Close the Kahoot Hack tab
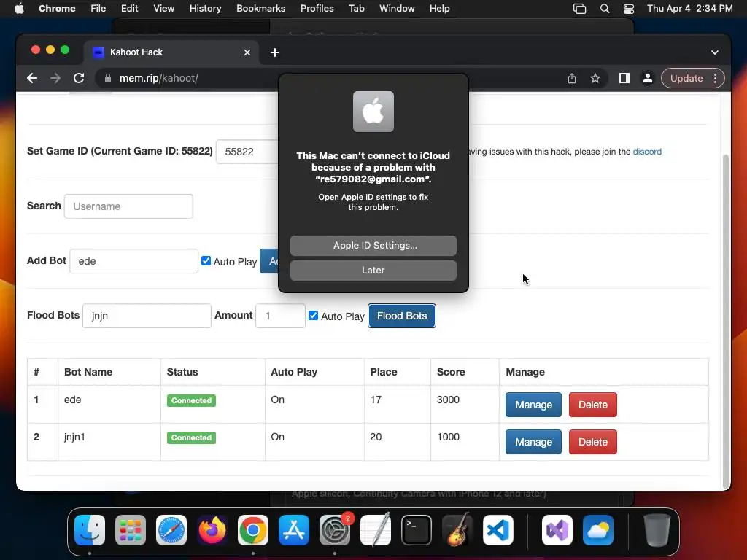747x560 pixels. click(x=247, y=52)
